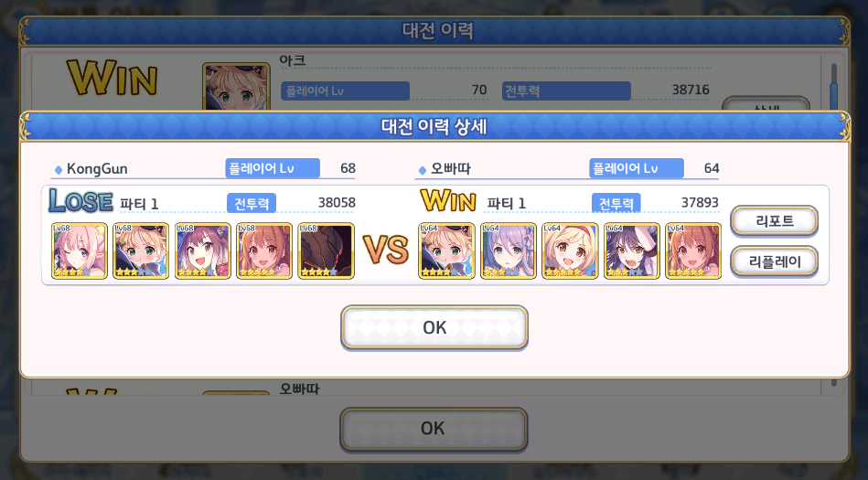Click the 아크 player avatar in history list
Screen dimensions: 868x480
coord(236,86)
